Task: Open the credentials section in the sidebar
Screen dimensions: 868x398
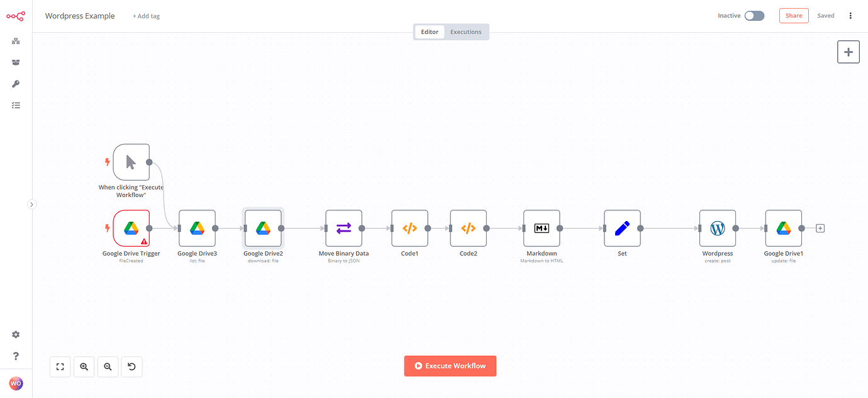Action: pos(15,83)
